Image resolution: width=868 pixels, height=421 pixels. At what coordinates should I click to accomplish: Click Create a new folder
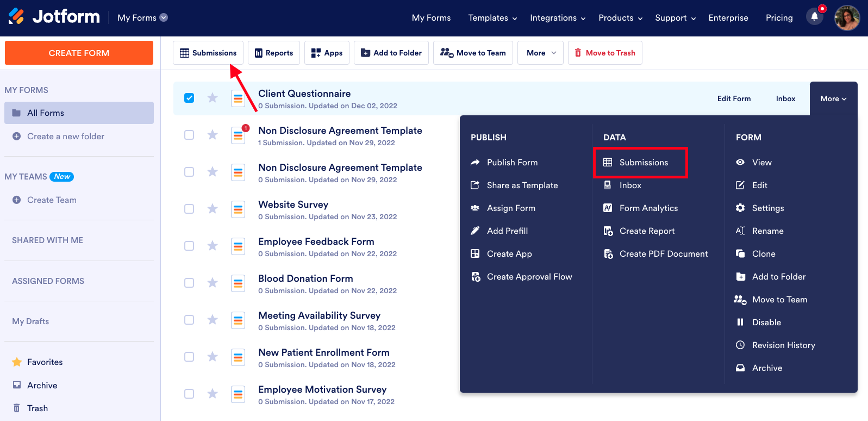click(x=65, y=137)
